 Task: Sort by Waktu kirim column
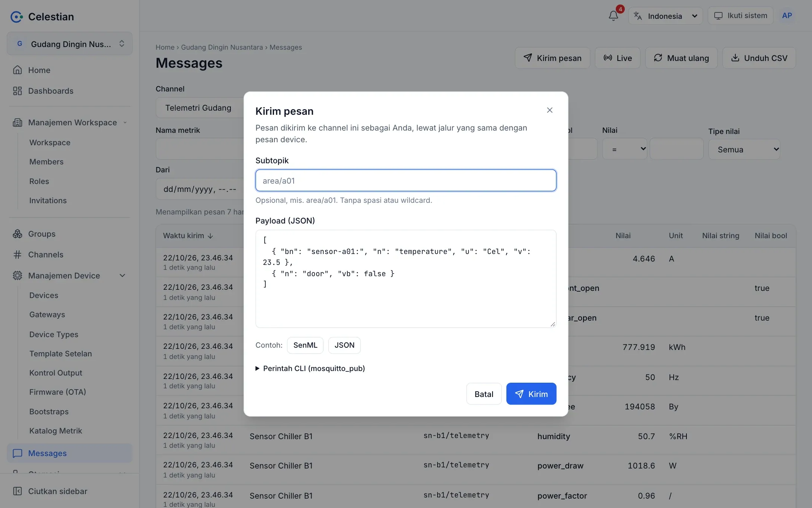point(188,236)
